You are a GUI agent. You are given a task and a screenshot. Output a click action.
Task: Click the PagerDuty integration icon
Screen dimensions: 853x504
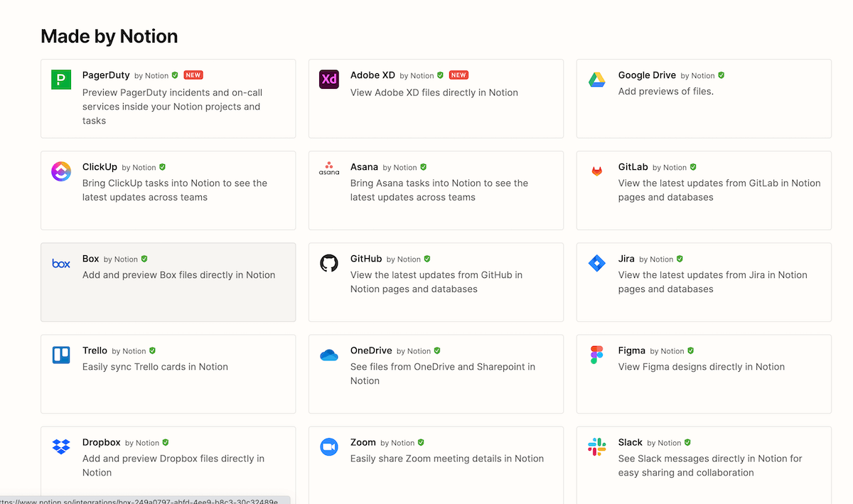[60, 80]
